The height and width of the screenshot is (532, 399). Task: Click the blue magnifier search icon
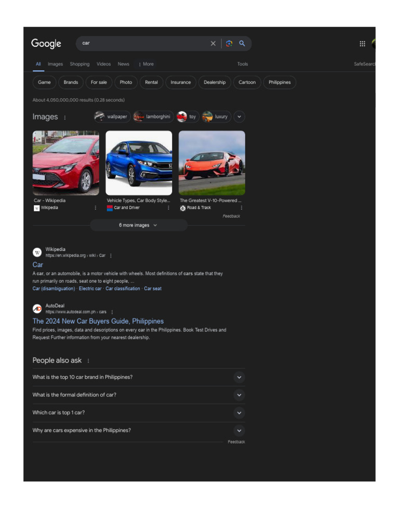pyautogui.click(x=242, y=44)
